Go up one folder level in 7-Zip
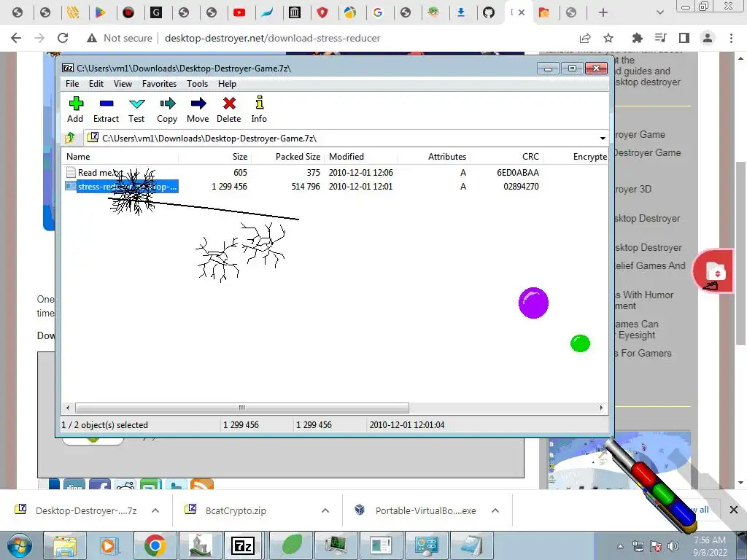Viewport: 747px width, 560px height. (70, 138)
